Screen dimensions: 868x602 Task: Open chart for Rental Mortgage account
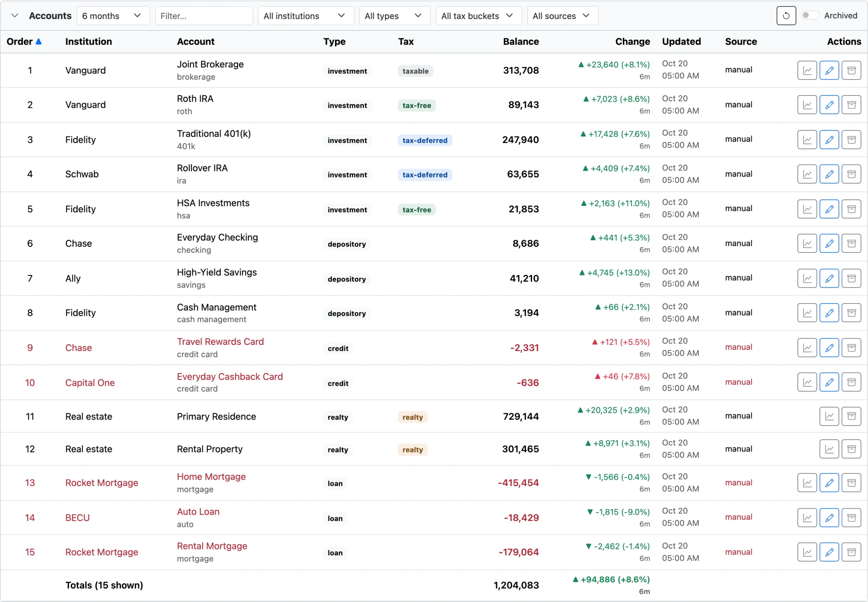click(807, 552)
